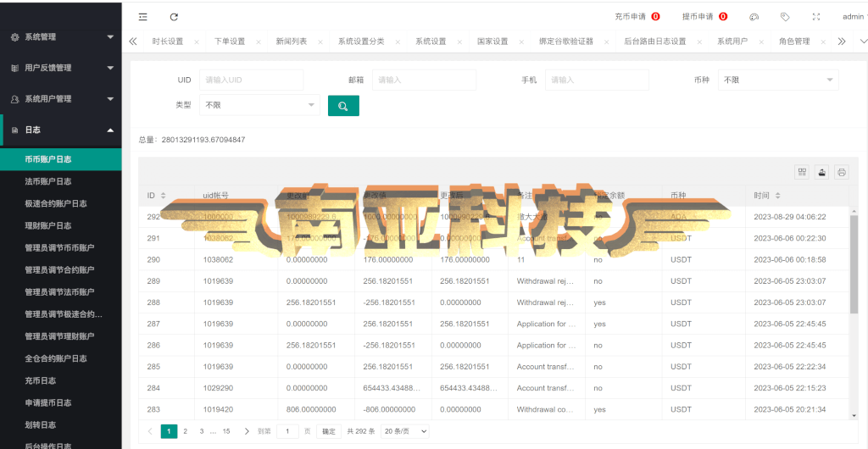This screenshot has height=449, width=868.
Task: Click the refresh page icon
Action: tap(174, 17)
